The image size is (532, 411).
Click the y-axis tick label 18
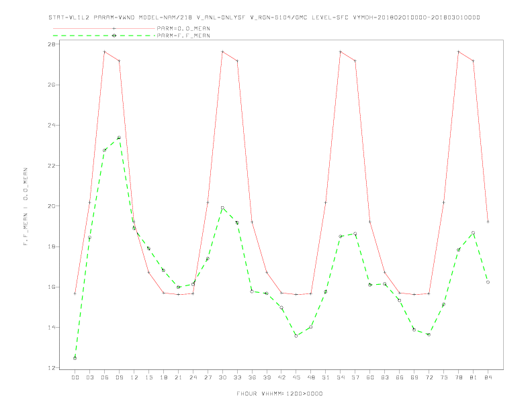click(53, 246)
